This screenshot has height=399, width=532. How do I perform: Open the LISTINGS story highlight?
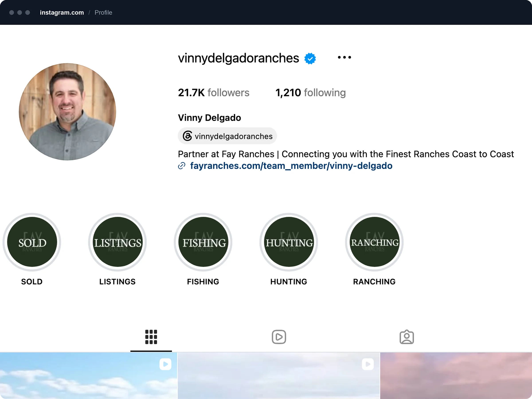[118, 242]
